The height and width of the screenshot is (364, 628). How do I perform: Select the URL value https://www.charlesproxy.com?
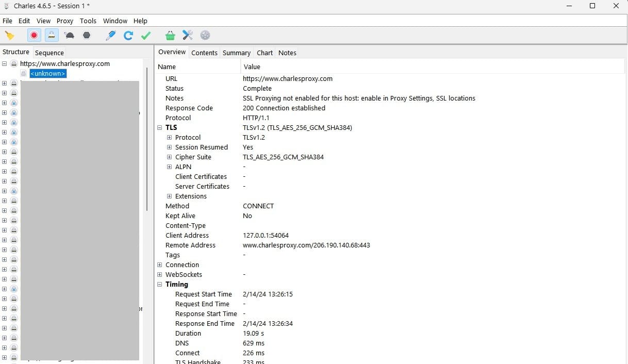[288, 79]
